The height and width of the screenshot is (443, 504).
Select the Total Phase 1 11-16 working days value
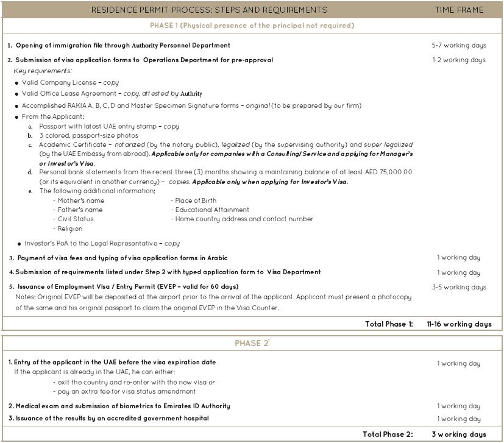(459, 324)
